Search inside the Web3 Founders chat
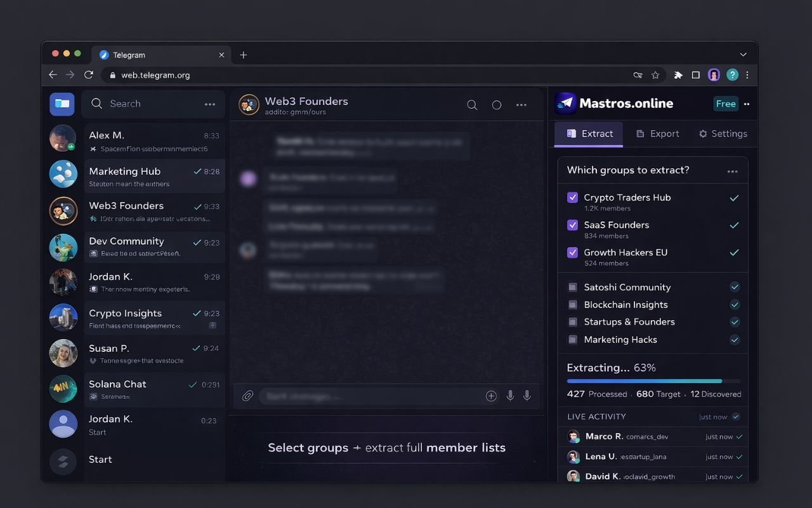Screen dimensions: 812x508 472,105
